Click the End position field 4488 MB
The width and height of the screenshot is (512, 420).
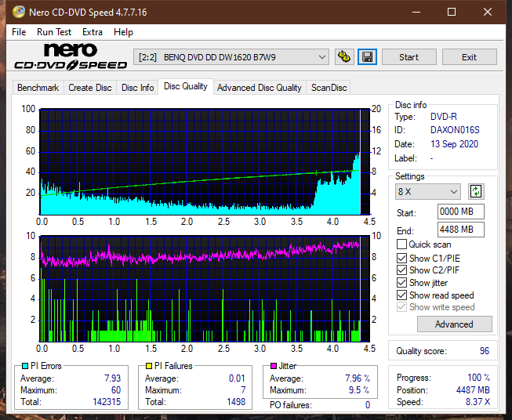point(460,230)
